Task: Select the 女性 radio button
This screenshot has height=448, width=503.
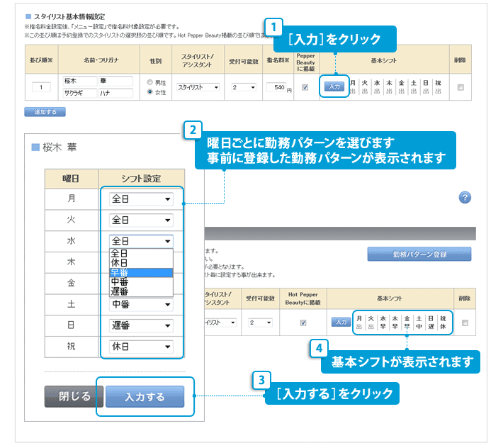Action: (x=149, y=91)
